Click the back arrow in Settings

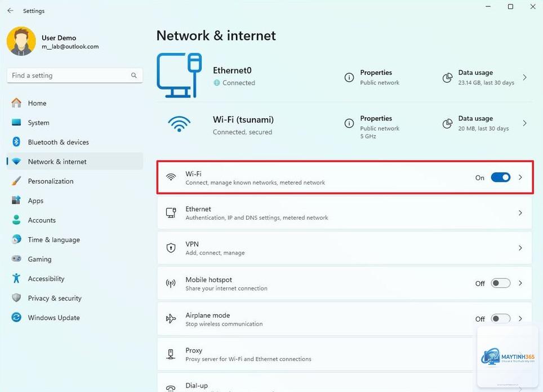tap(10, 11)
